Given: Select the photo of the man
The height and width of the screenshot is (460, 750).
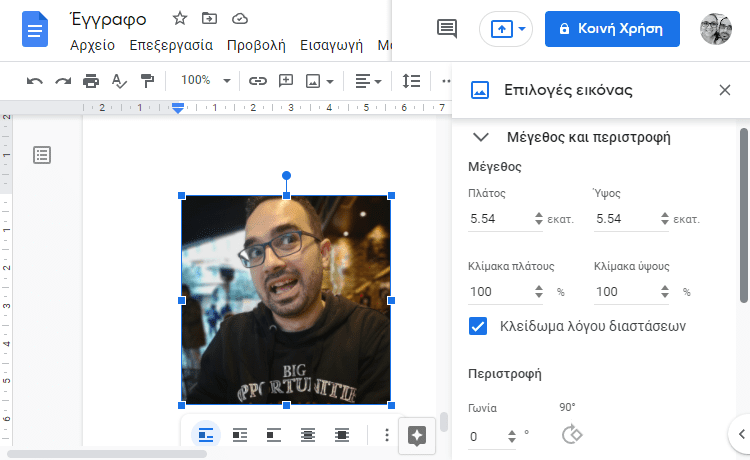Looking at the screenshot, I should click(286, 300).
